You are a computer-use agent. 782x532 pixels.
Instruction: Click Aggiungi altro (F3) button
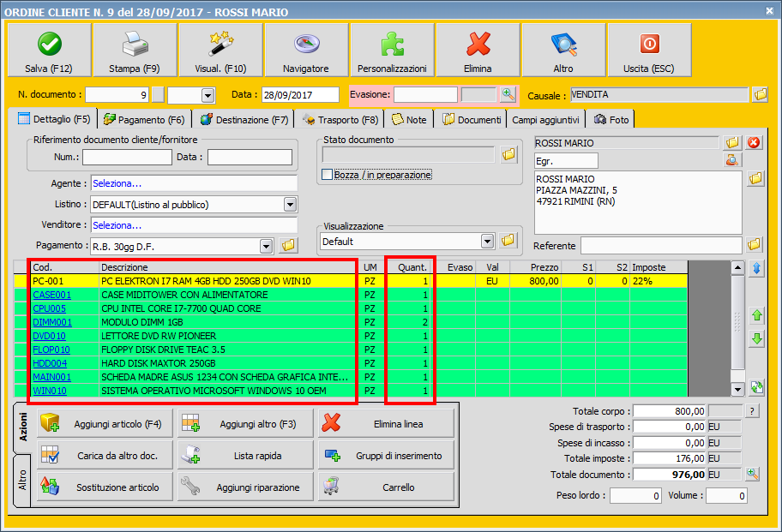pyautogui.click(x=245, y=424)
